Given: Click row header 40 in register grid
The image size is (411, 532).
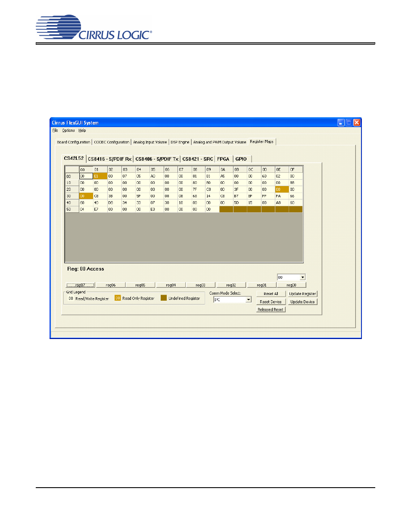Looking at the screenshot, I should [72, 202].
